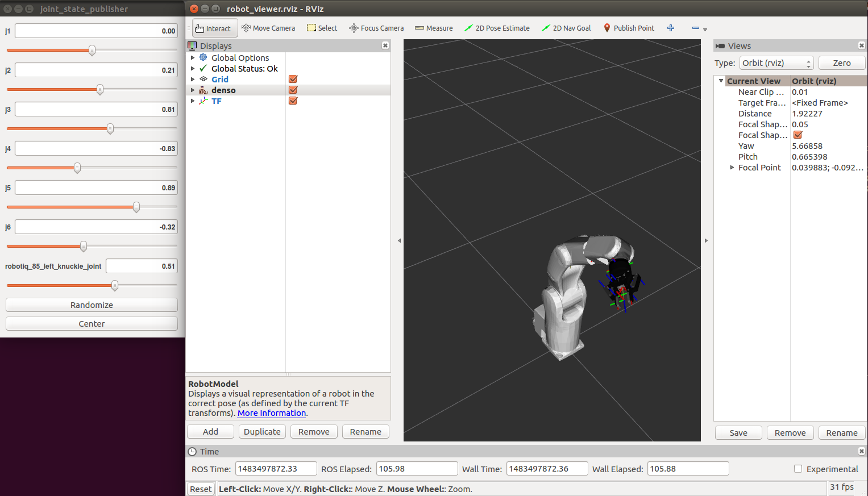Enable the Publish Point tool
The width and height of the screenshot is (868, 496).
[629, 28]
